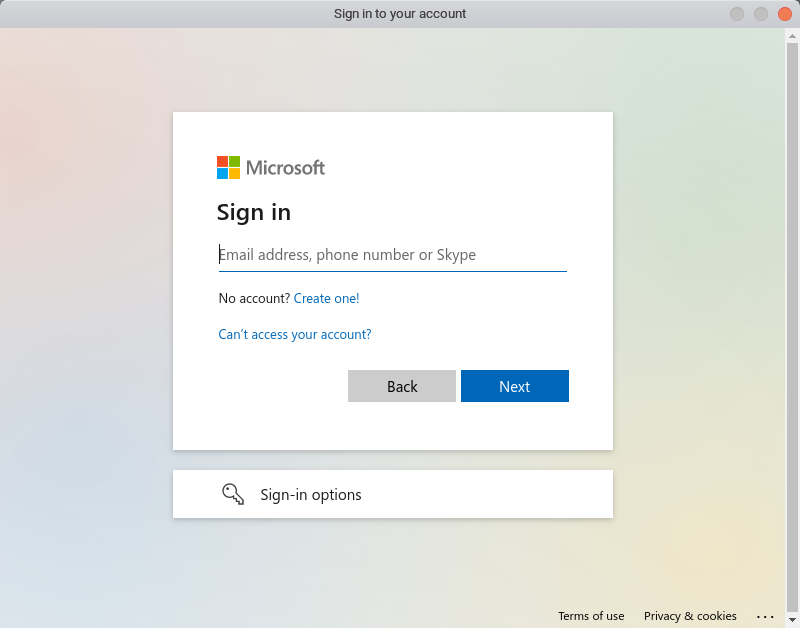
Task: Click the 'Sign in' heading text
Action: tap(254, 212)
